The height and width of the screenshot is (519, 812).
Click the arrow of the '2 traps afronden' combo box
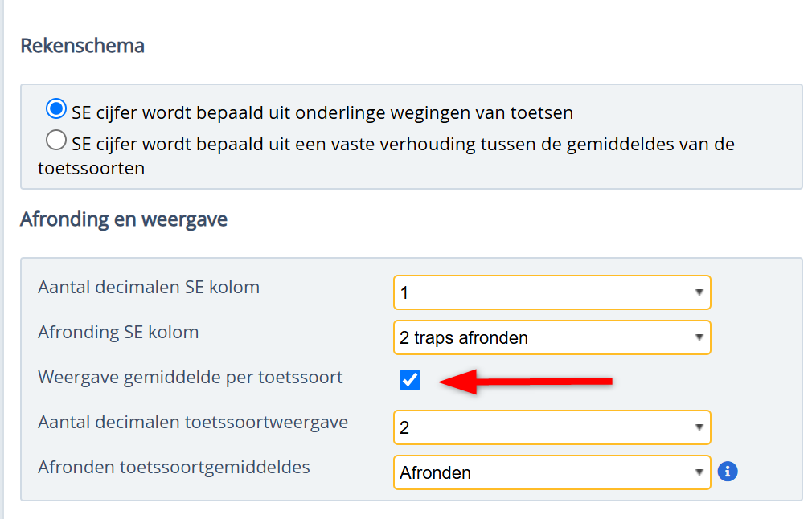click(x=699, y=337)
